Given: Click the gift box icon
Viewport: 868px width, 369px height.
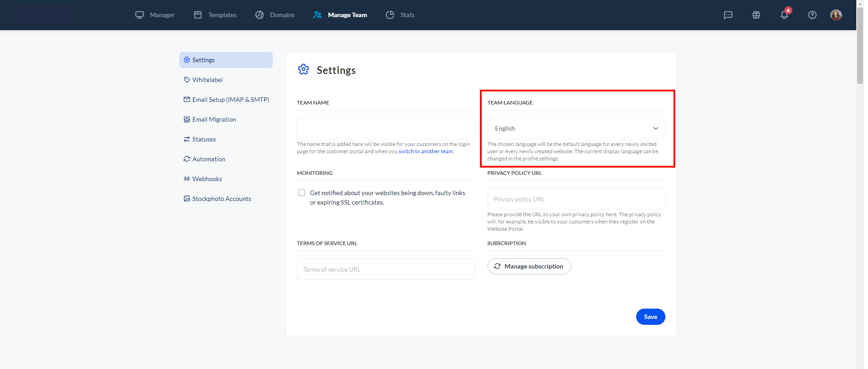Looking at the screenshot, I should coord(756,15).
